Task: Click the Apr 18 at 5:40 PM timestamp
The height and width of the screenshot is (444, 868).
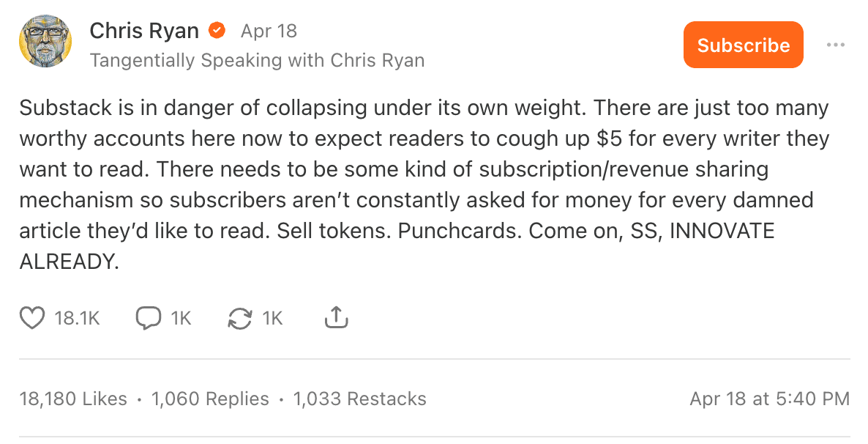Action: pos(769,399)
